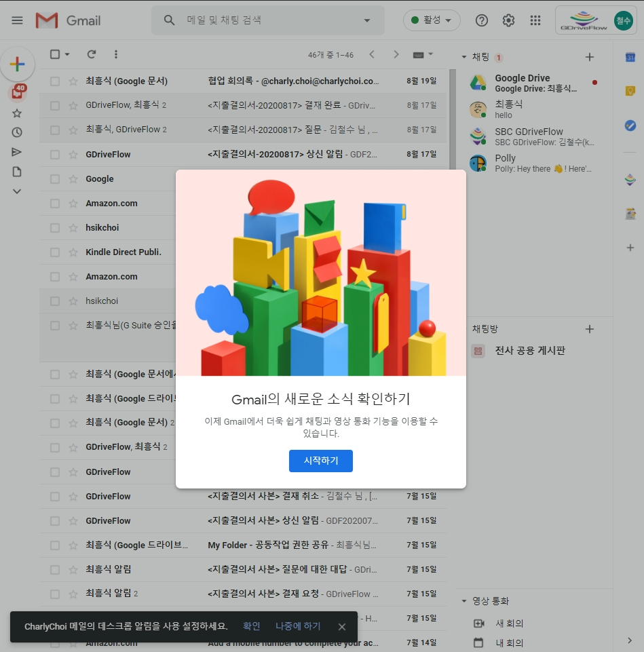Open Google Drive chat conversation
The width and height of the screenshot is (644, 652).
(x=535, y=83)
